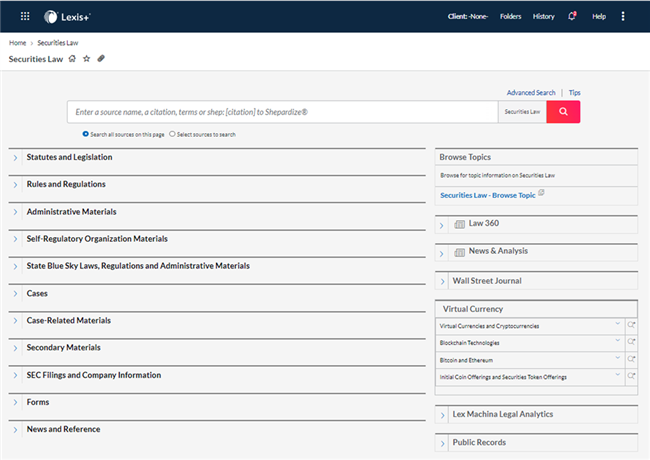Search Initial Coin Offerings source icon
The image size is (650, 460).
point(631,376)
